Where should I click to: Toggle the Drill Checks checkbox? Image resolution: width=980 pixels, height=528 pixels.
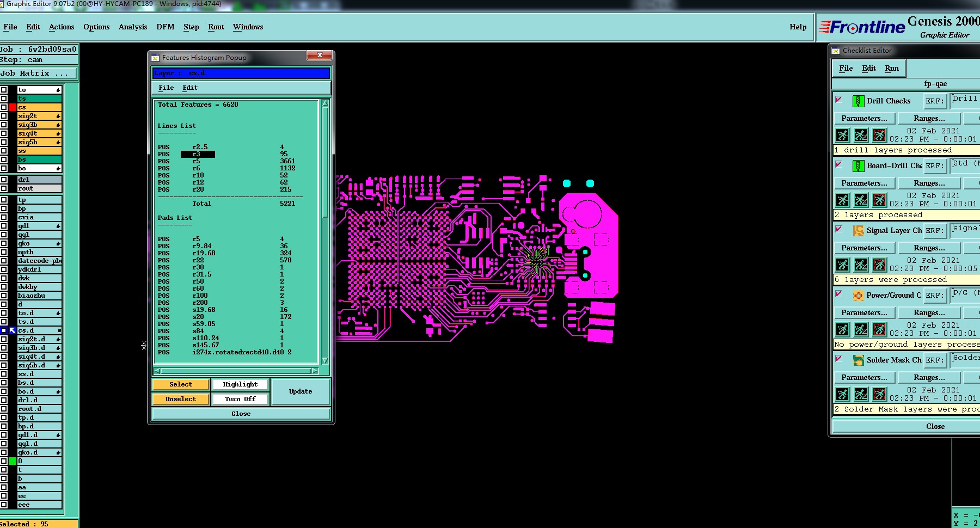[838, 100]
